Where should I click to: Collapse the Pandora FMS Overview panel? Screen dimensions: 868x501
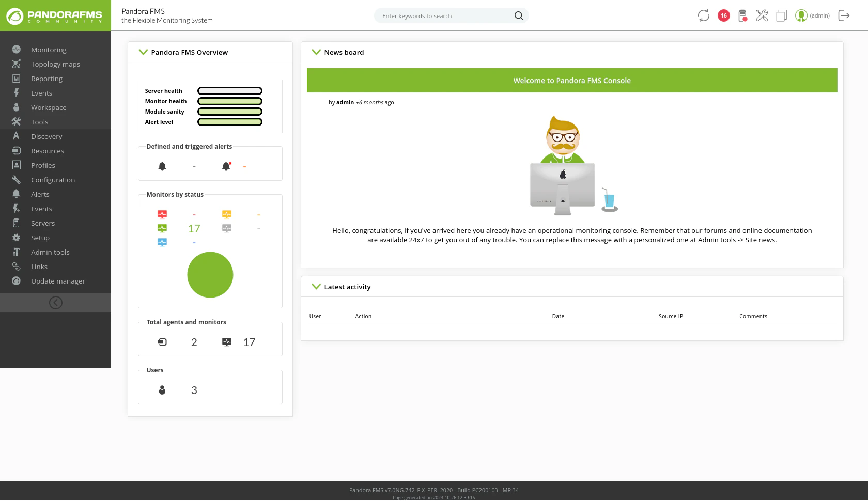click(143, 52)
